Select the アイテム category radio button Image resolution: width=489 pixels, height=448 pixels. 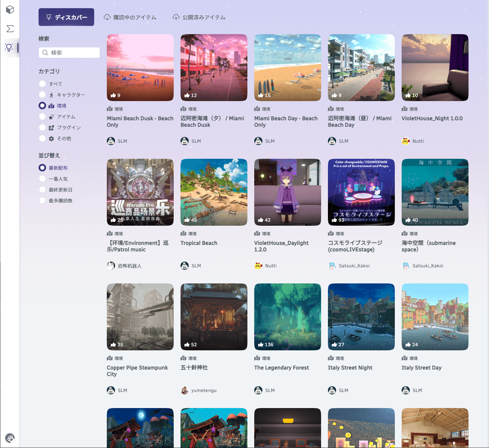[42, 116]
